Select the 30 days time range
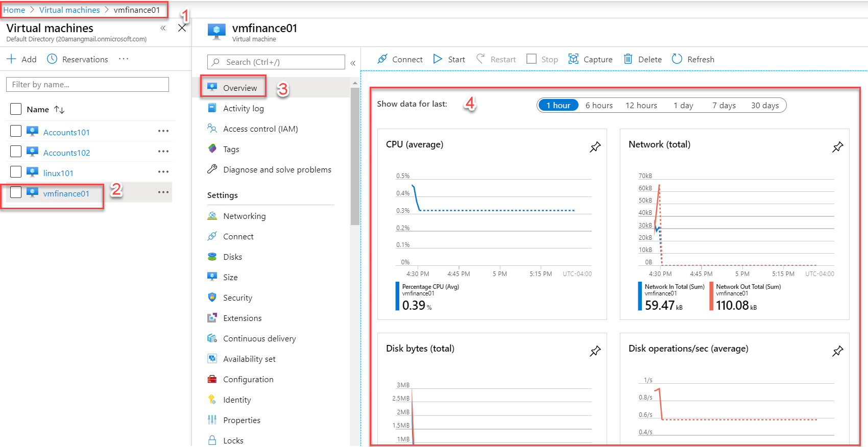 click(x=765, y=105)
